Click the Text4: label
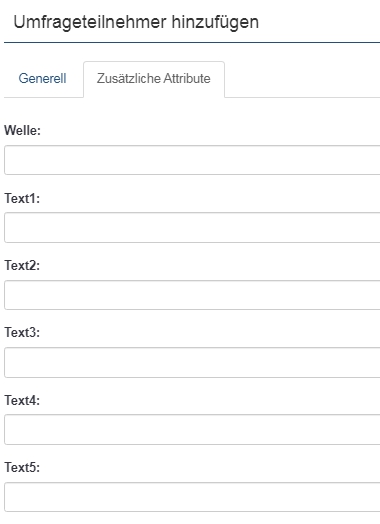 22,400
